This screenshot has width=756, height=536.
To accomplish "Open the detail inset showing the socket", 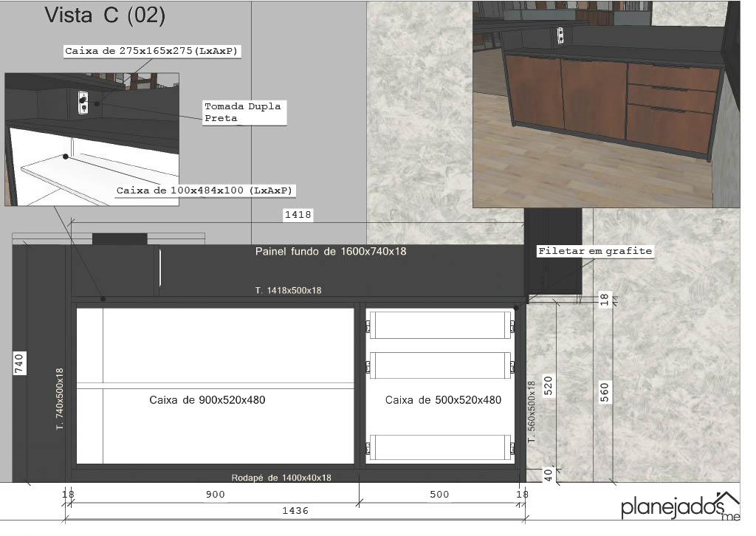I will point(92,139).
